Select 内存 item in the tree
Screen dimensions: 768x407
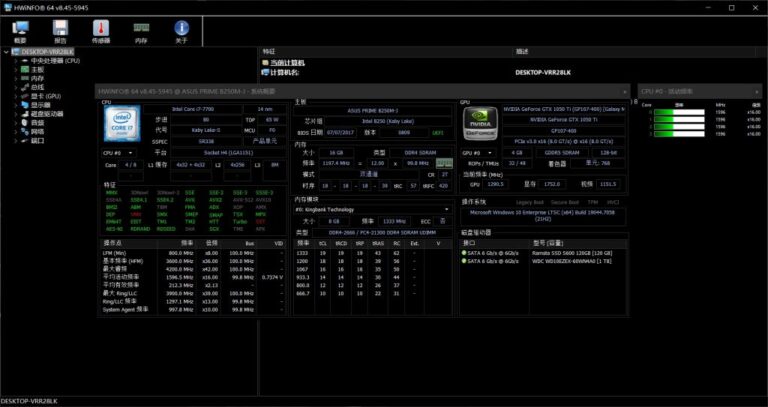(38, 78)
